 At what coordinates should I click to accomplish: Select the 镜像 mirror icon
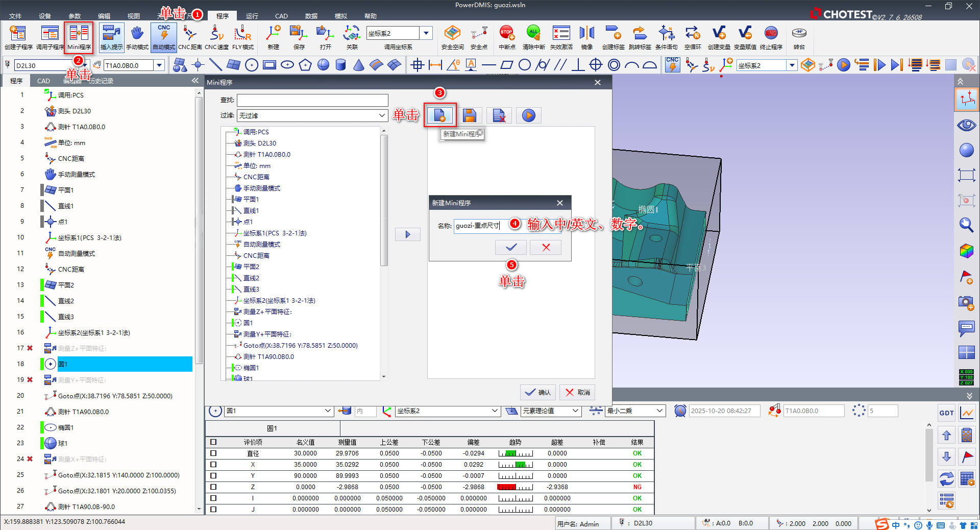pos(587,37)
